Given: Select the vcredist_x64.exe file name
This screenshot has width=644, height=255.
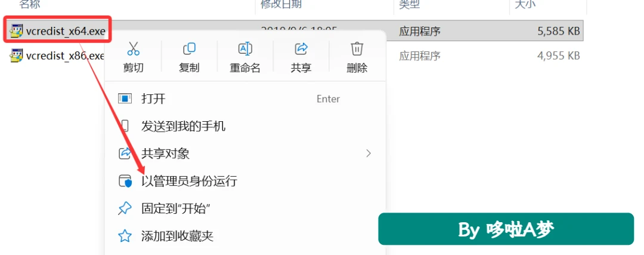Looking at the screenshot, I should [x=66, y=32].
